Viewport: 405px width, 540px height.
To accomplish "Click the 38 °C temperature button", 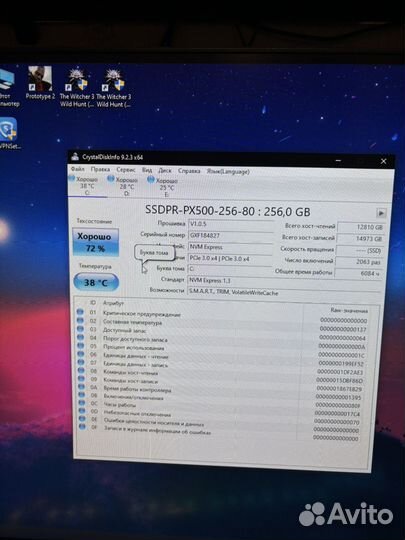I will [x=96, y=282].
